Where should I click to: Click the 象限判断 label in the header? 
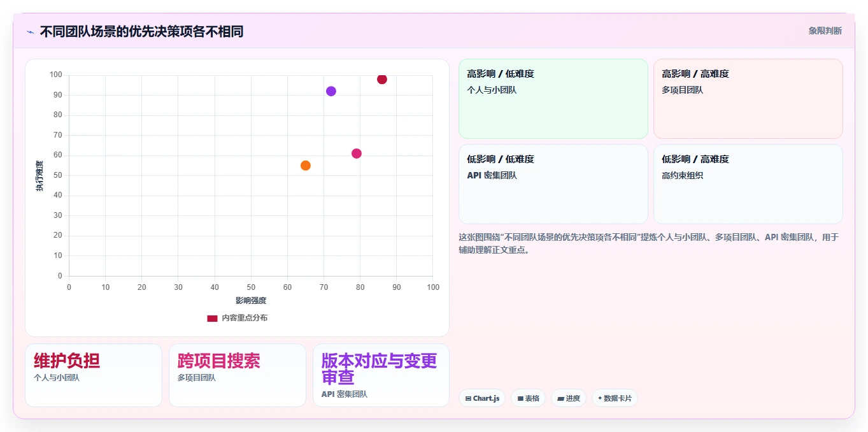tap(825, 31)
